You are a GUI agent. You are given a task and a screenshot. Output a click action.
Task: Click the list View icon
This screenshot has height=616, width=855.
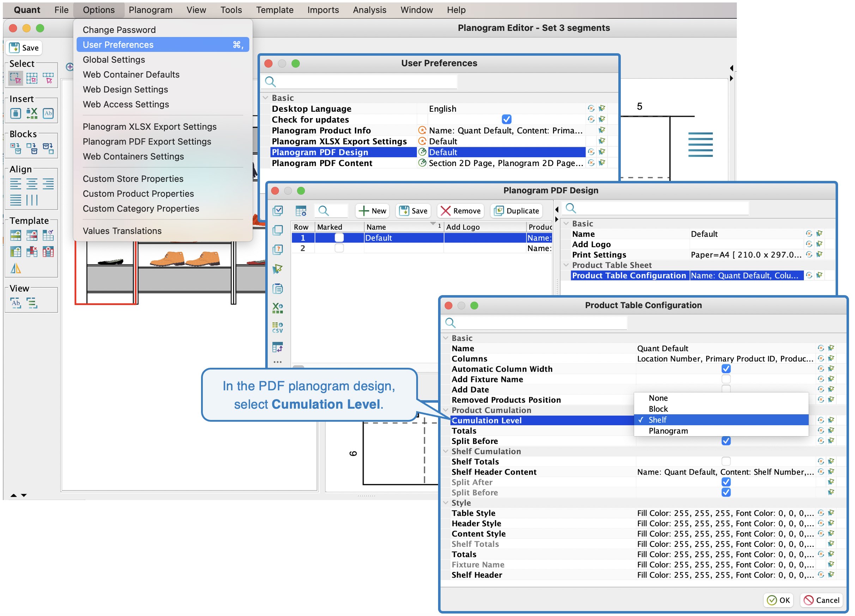[32, 303]
